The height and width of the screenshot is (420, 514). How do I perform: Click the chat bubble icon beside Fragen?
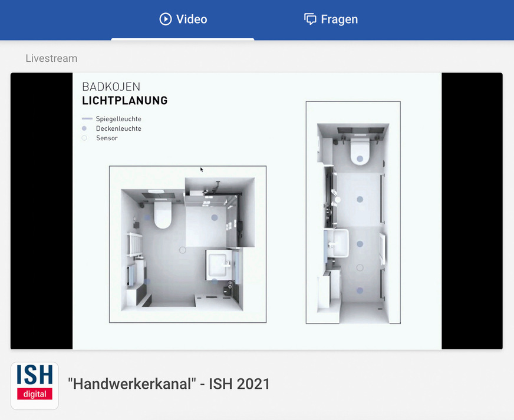click(x=310, y=19)
